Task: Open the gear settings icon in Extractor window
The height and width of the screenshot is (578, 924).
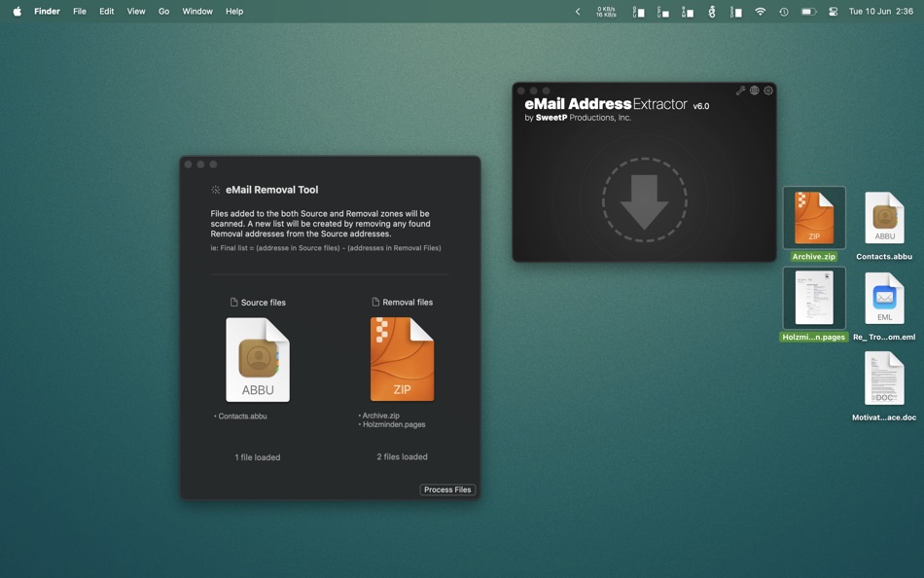Action: tap(768, 90)
